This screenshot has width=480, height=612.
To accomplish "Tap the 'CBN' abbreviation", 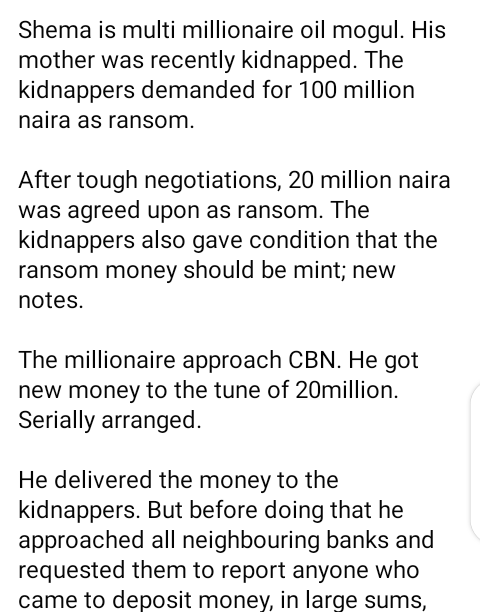I will click(x=314, y=360).
